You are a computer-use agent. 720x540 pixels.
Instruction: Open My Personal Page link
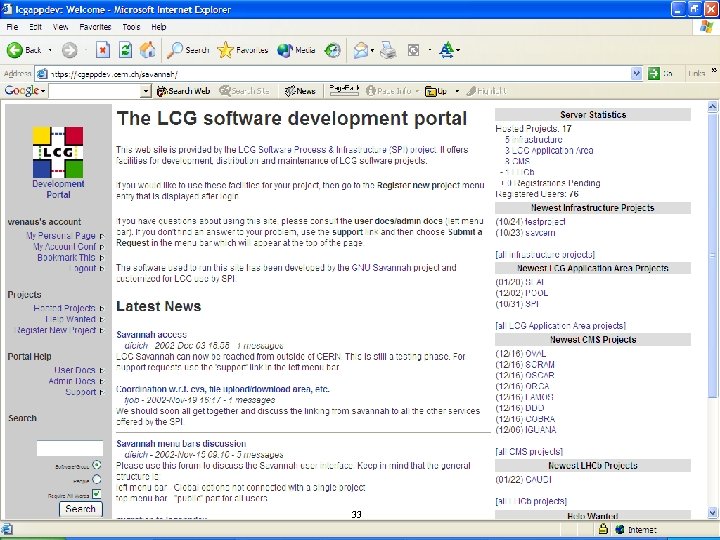[61, 236]
